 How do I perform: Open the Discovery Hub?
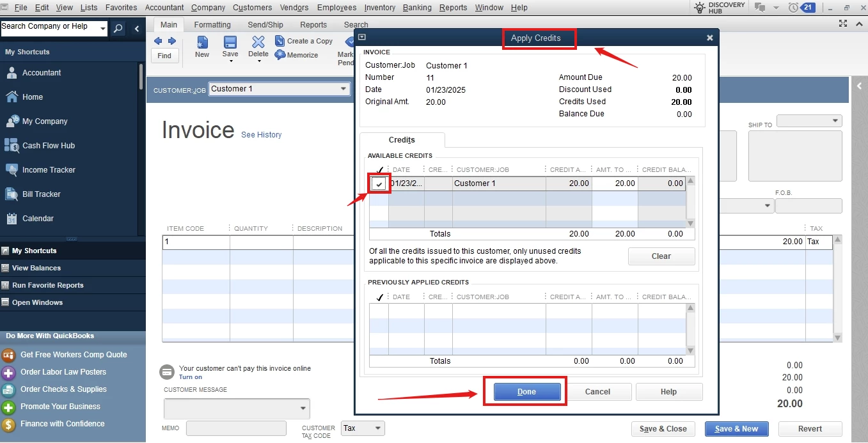[719, 8]
